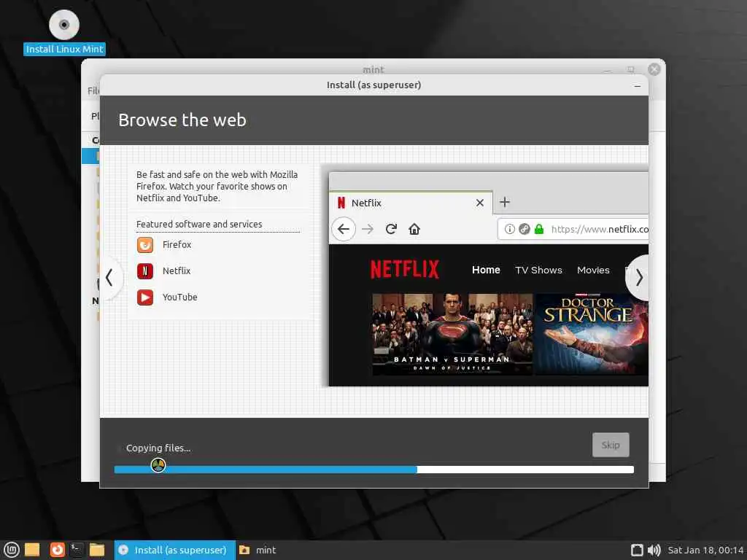Click the 'Browse the web' heading
Screen dimensions: 747x560
click(182, 120)
